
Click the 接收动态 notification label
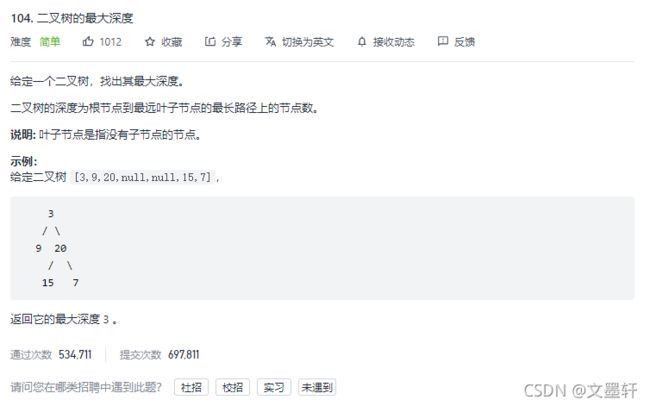pos(394,42)
